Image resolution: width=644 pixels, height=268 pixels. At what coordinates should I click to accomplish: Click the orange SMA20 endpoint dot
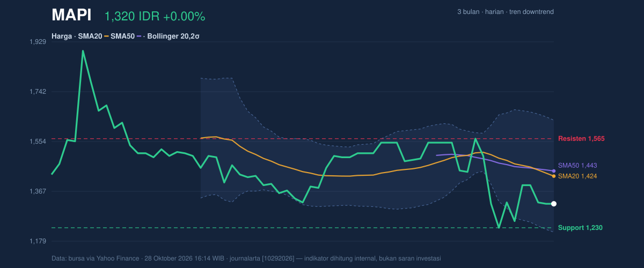[x=554, y=176]
